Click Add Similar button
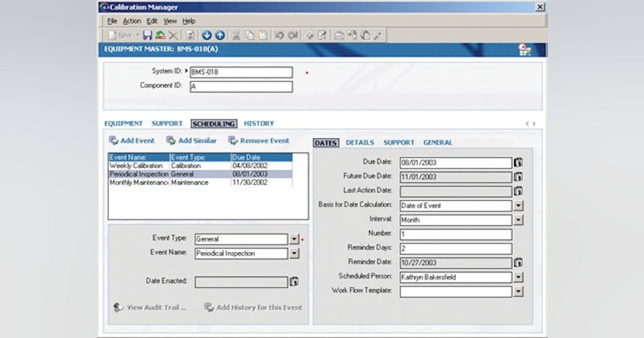Viewport: 644px width, 338px height. [x=191, y=141]
